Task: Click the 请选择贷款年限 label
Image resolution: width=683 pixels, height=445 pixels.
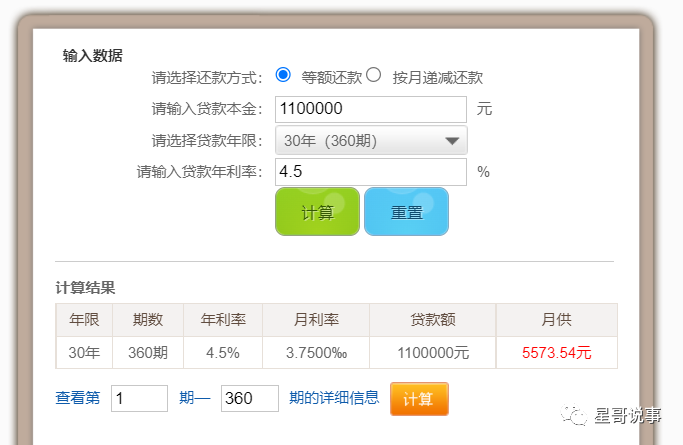Action: pos(207,141)
